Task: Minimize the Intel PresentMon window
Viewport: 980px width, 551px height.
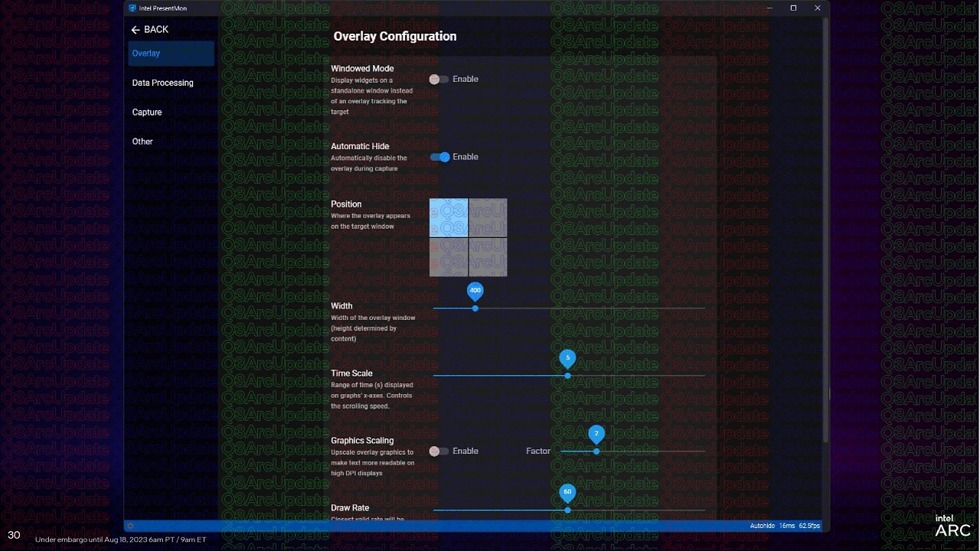Action: coord(769,8)
